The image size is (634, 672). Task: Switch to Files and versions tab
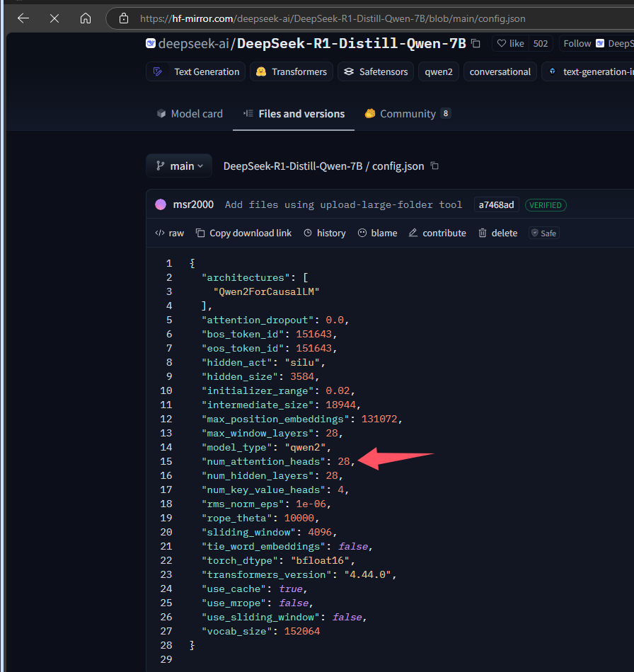pyautogui.click(x=294, y=114)
